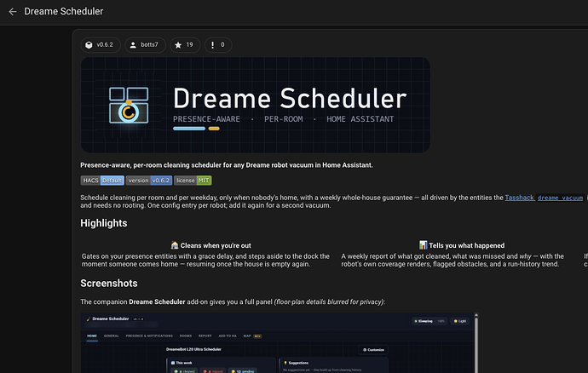Open the dreame_vacuum code link
588x373 pixels.
pos(560,198)
